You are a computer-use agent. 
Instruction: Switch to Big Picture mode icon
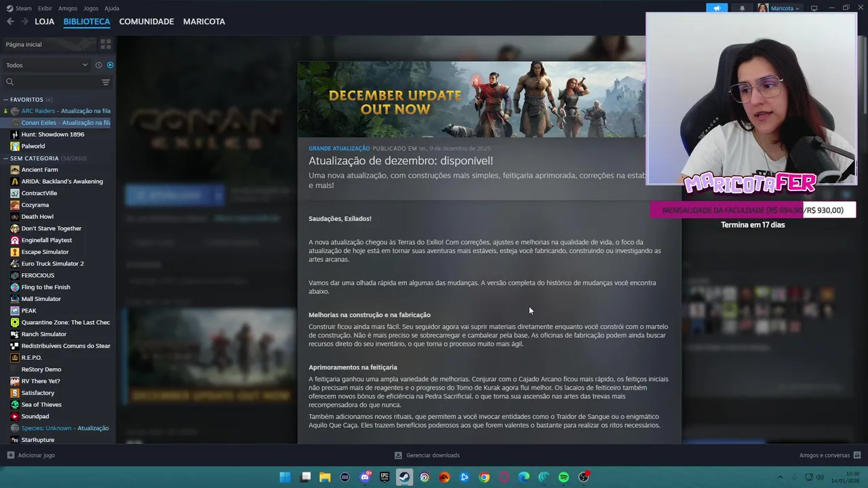814,8
